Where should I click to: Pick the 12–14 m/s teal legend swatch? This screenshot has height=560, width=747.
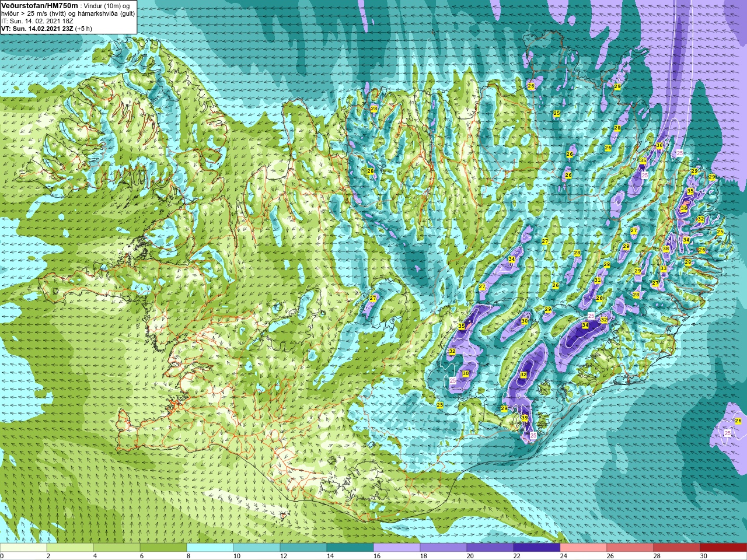[303, 548]
